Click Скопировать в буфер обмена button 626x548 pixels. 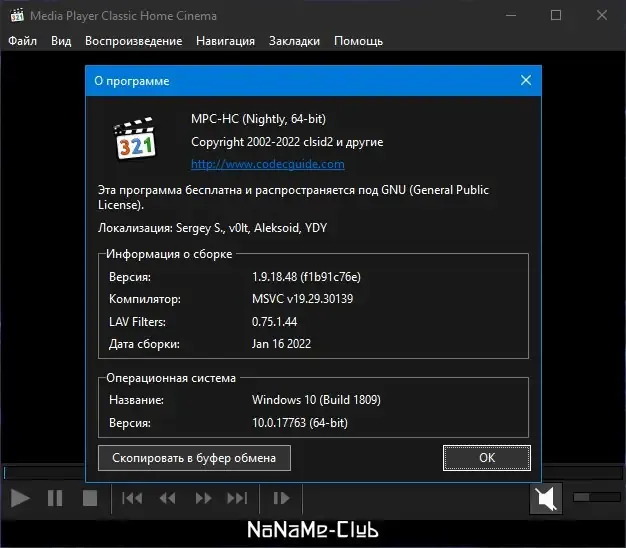point(194,458)
